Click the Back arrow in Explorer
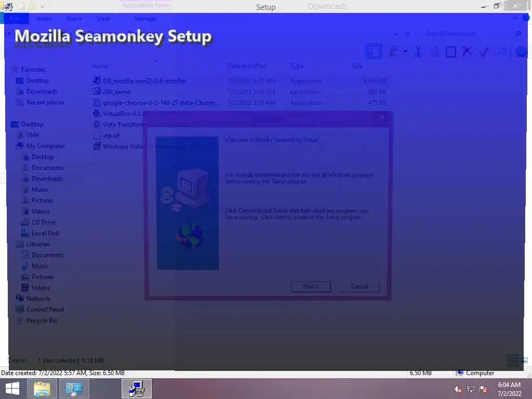This screenshot has width=532, height=399. click(x=9, y=34)
